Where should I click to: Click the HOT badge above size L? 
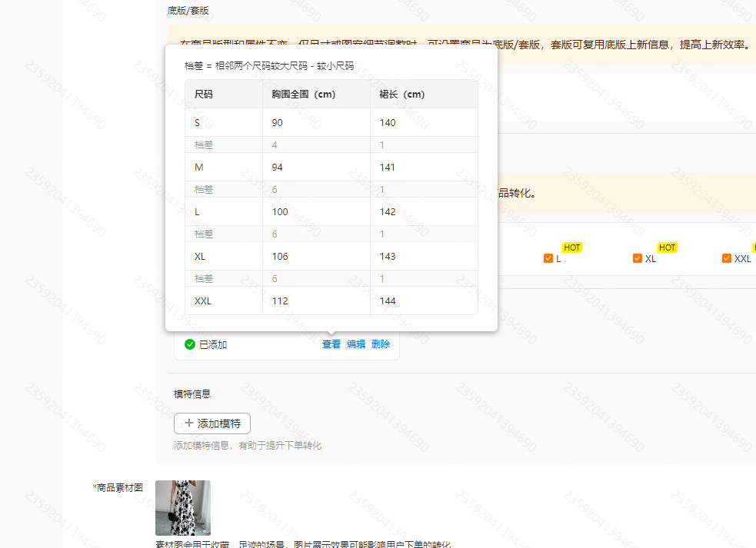(x=572, y=247)
